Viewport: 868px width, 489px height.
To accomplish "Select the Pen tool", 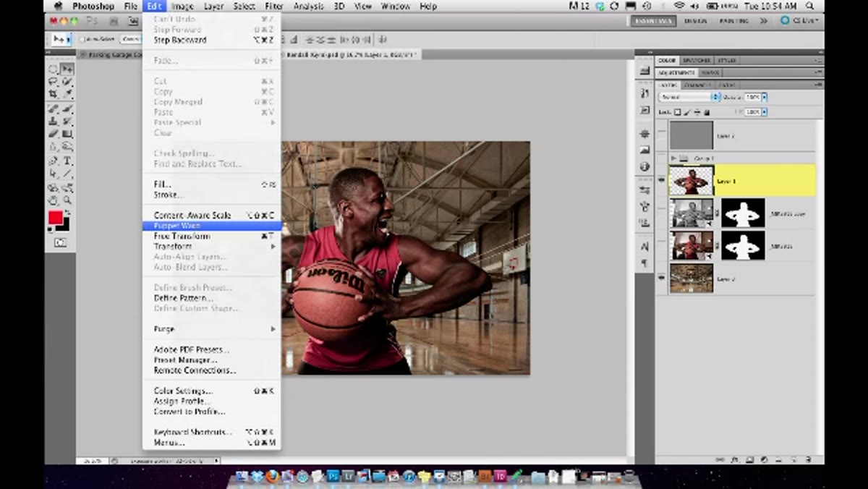I will tap(54, 161).
